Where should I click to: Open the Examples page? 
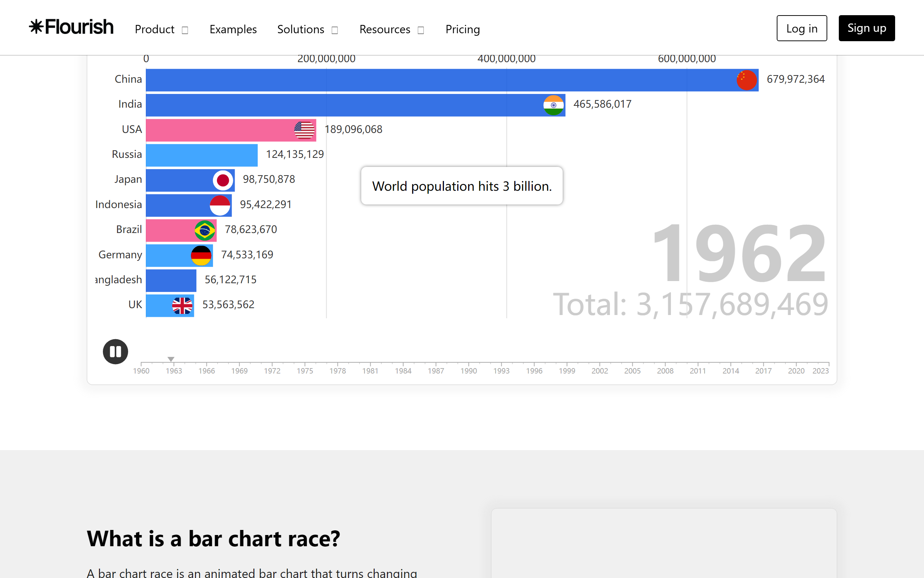pos(233,29)
